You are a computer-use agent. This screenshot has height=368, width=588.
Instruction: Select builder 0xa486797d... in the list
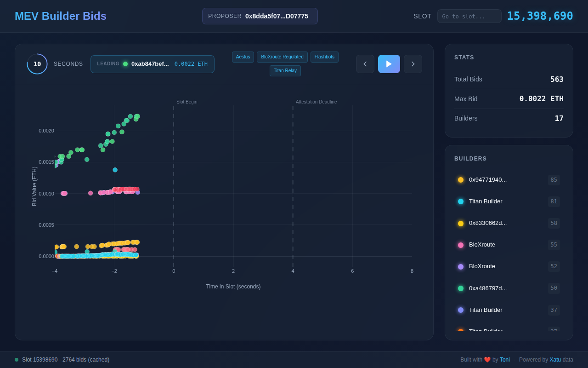(509, 288)
